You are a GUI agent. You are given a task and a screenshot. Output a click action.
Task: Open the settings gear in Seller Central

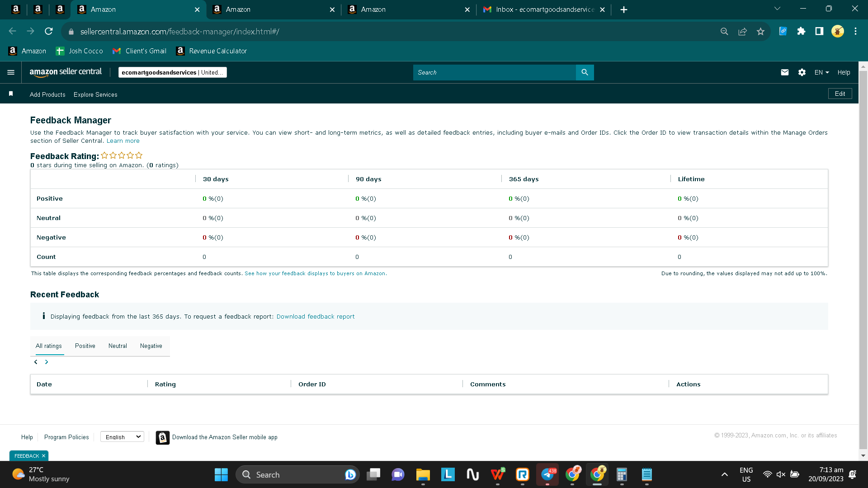[802, 72]
